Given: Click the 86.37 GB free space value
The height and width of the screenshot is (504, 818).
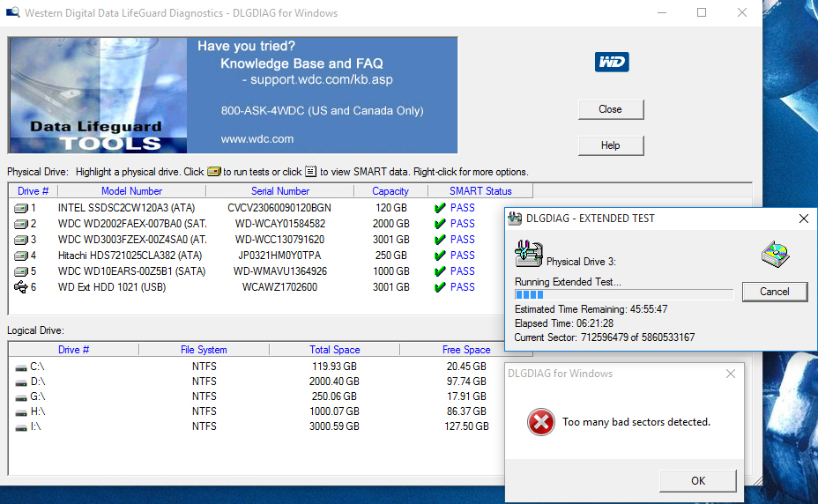Looking at the screenshot, I should [466, 411].
